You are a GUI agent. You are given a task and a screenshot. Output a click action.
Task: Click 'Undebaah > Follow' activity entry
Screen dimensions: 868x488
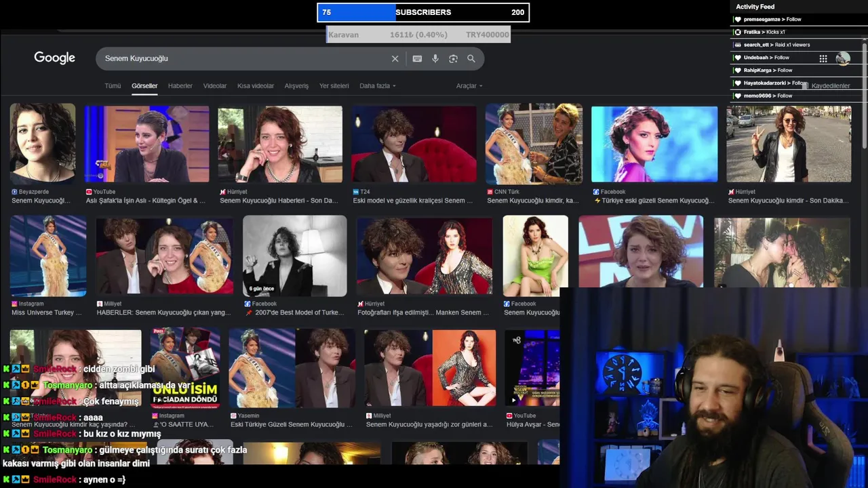[766, 58]
